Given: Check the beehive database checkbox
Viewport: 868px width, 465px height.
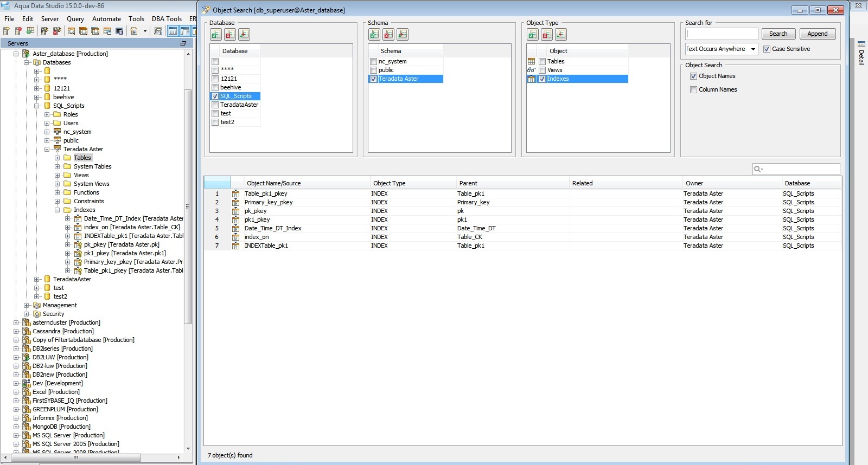Looking at the screenshot, I should [215, 87].
